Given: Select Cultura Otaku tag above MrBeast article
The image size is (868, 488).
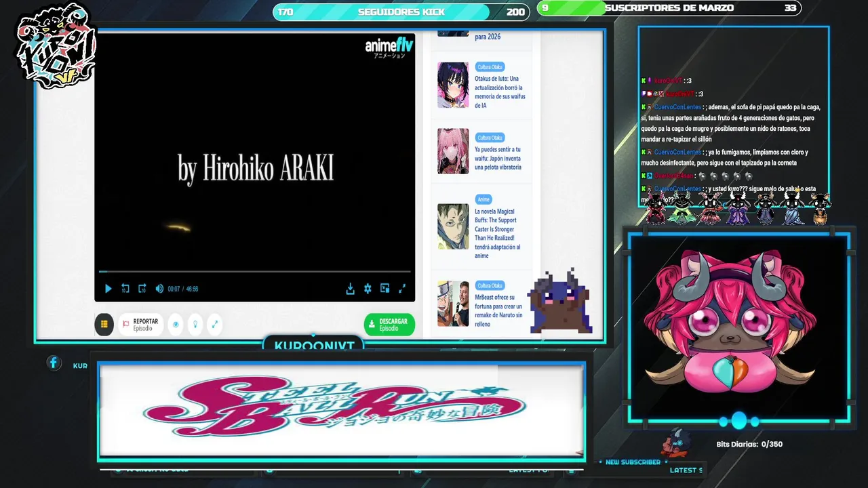Looking at the screenshot, I should (x=490, y=285).
